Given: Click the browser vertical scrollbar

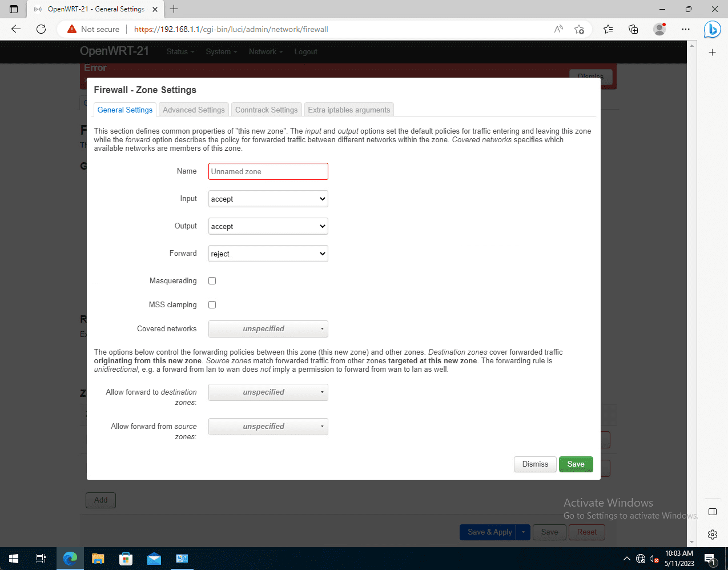Looking at the screenshot, I should (691, 294).
